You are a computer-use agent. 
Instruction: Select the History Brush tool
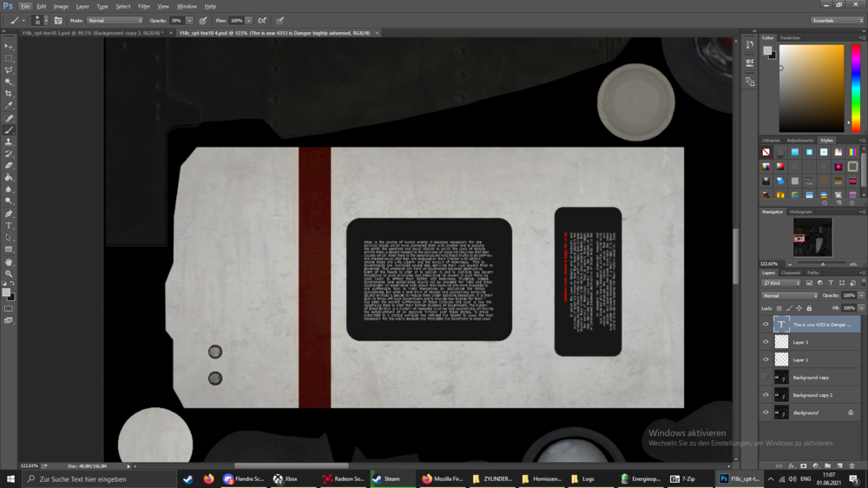point(9,154)
